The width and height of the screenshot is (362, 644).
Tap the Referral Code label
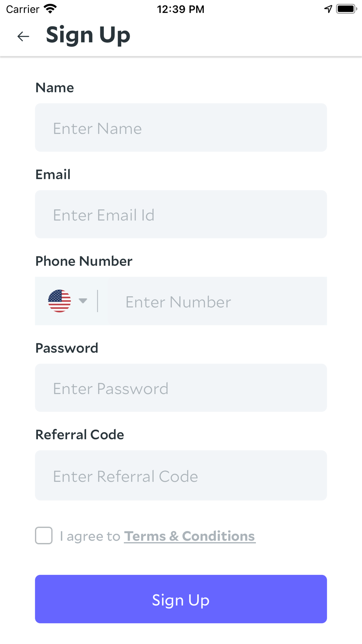tap(80, 435)
